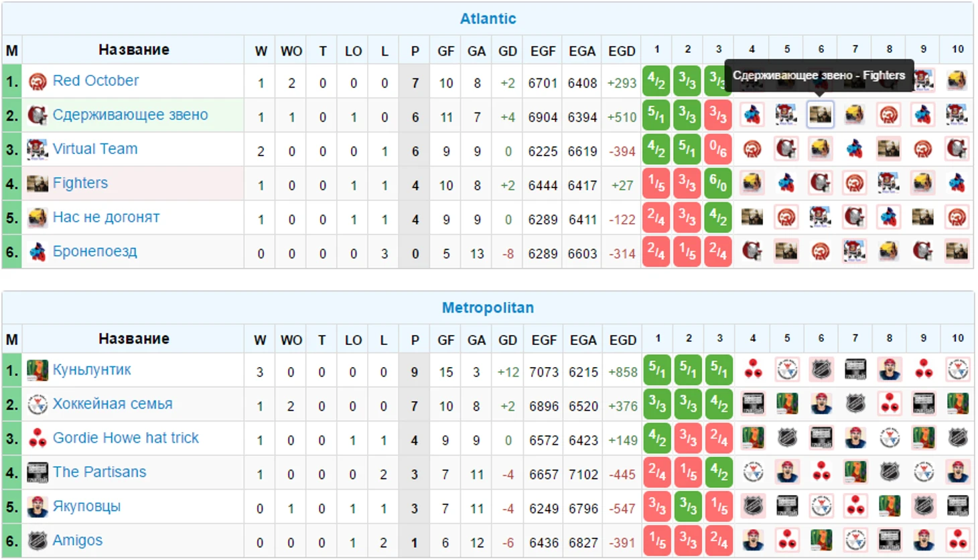Image resolution: width=978 pixels, height=560 pixels.
Task: Click the Amigos team logo icon
Action: pyautogui.click(x=38, y=541)
